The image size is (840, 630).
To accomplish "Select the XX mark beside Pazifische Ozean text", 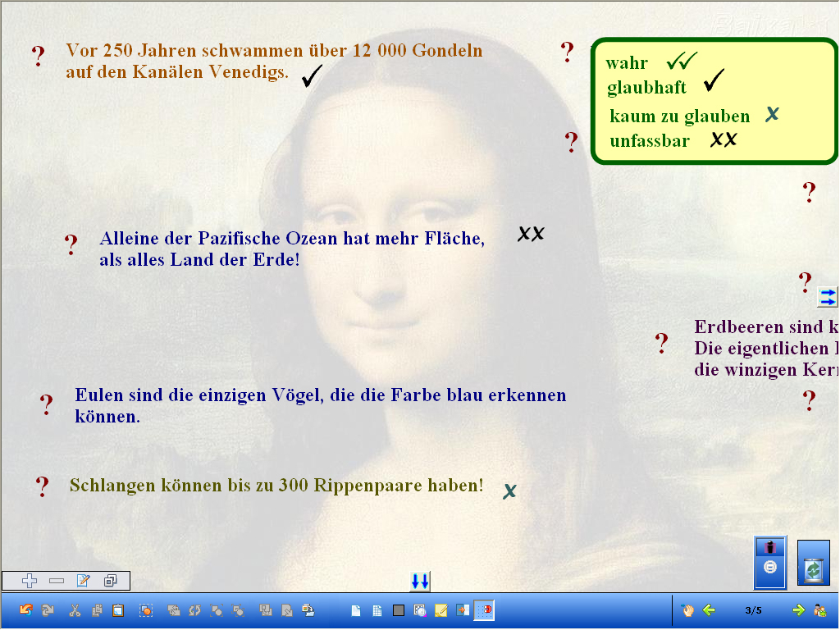I will [x=531, y=234].
